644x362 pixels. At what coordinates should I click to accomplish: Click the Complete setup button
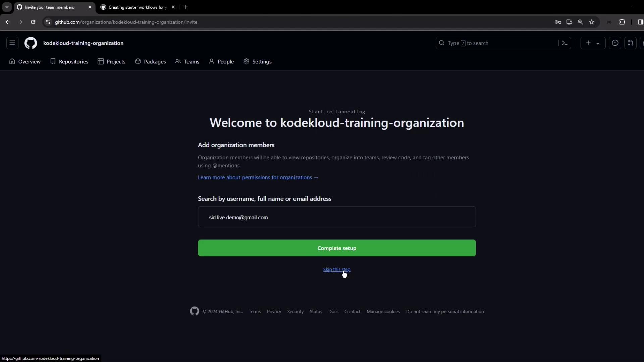[x=336, y=248]
